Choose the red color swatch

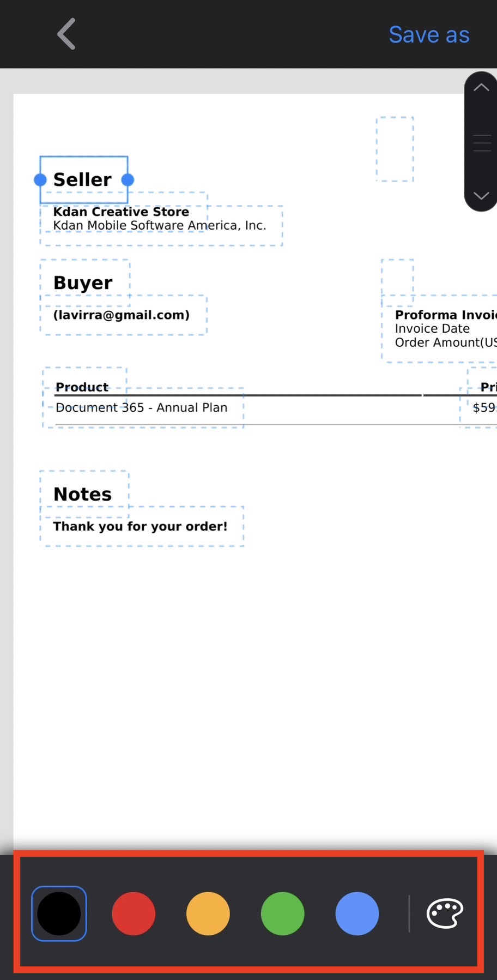(x=134, y=913)
